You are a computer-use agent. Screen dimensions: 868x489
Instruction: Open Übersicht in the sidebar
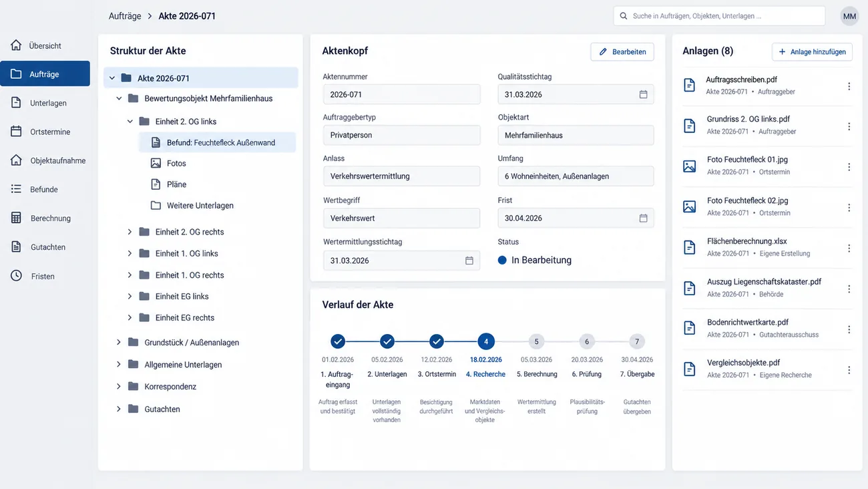coord(45,45)
